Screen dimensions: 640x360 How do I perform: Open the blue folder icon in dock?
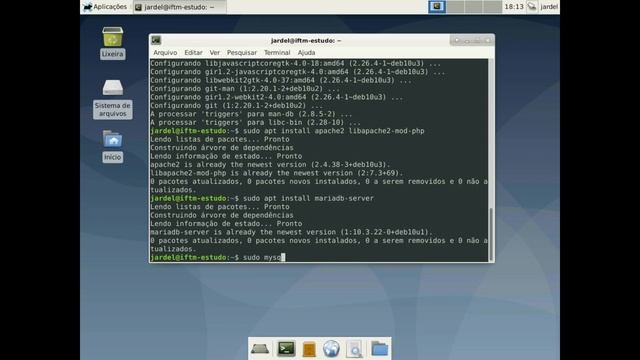pyautogui.click(x=380, y=349)
